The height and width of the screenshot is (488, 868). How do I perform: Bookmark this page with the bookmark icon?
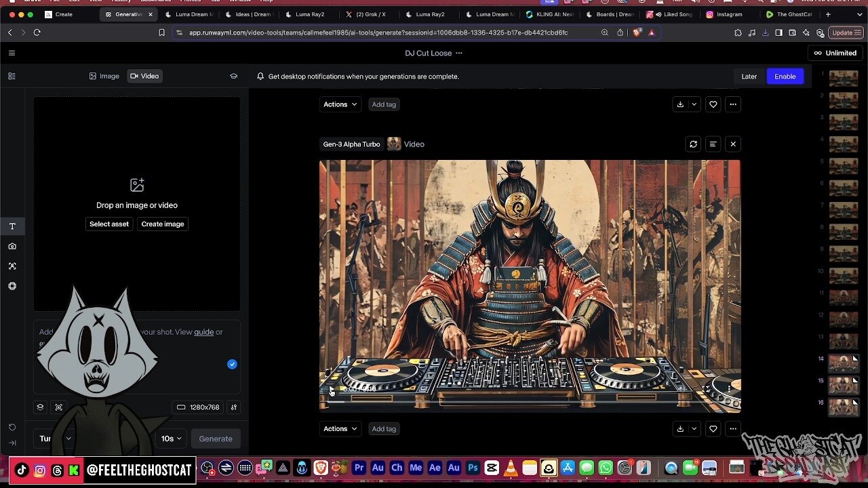click(x=161, y=32)
